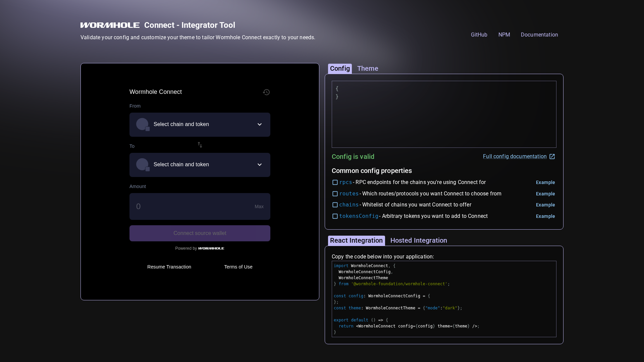Click the "Common config properties" heading
The height and width of the screenshot is (362, 644).
tap(372, 171)
